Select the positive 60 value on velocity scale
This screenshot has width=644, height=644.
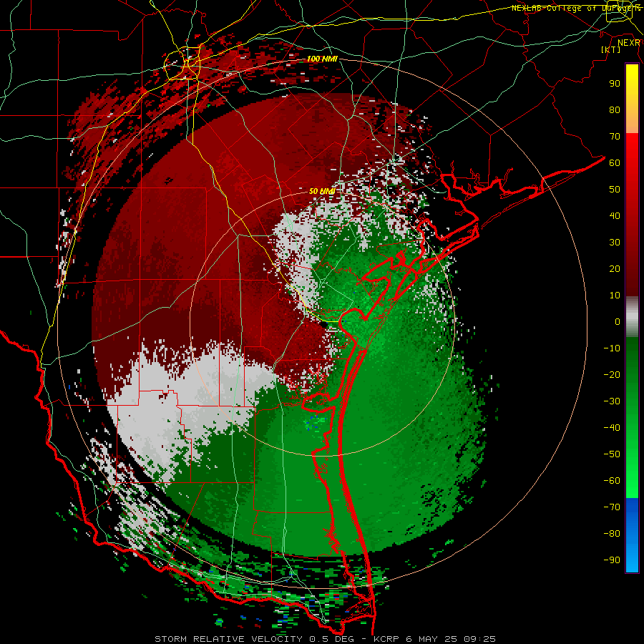pyautogui.click(x=615, y=162)
